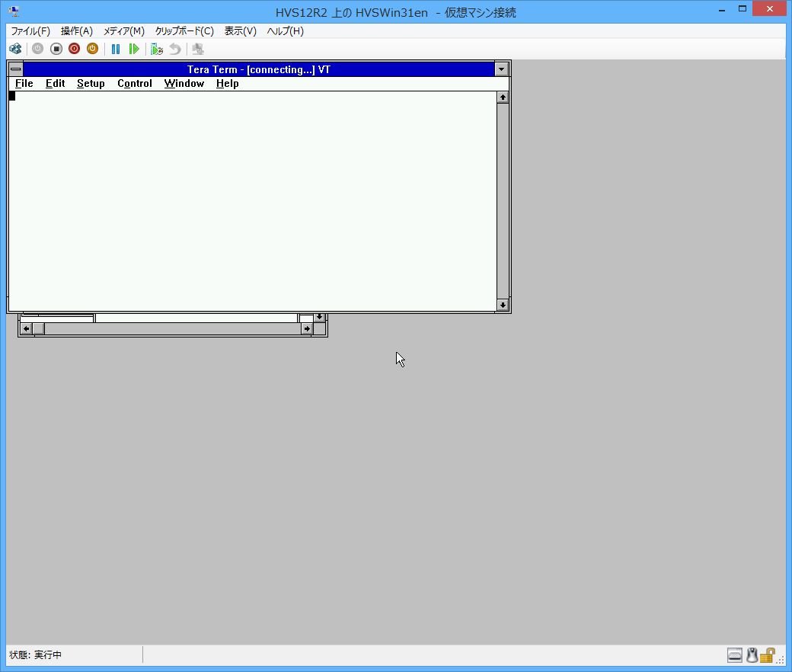Click Tera Term minimize arrow button
Viewport: 792px width, 672px height.
tap(501, 69)
